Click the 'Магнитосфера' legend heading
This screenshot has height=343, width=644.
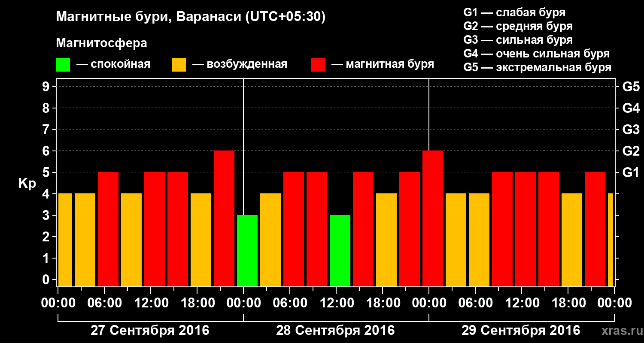click(x=101, y=43)
